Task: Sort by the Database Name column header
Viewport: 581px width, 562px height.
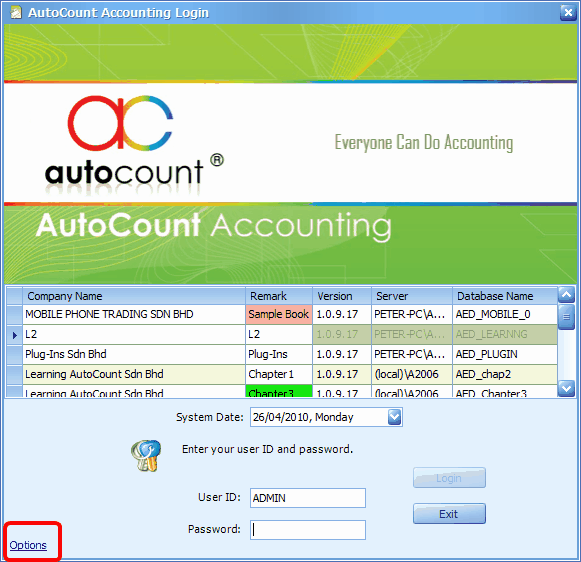Action: (505, 296)
